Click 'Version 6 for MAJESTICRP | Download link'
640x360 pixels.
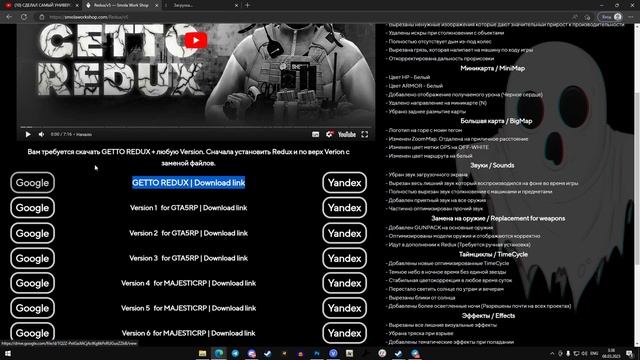click(x=189, y=333)
